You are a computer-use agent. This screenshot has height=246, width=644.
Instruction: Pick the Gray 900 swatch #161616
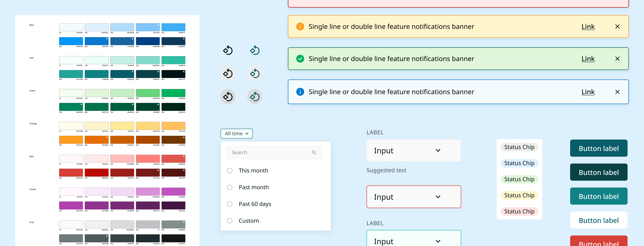pyautogui.click(x=173, y=238)
